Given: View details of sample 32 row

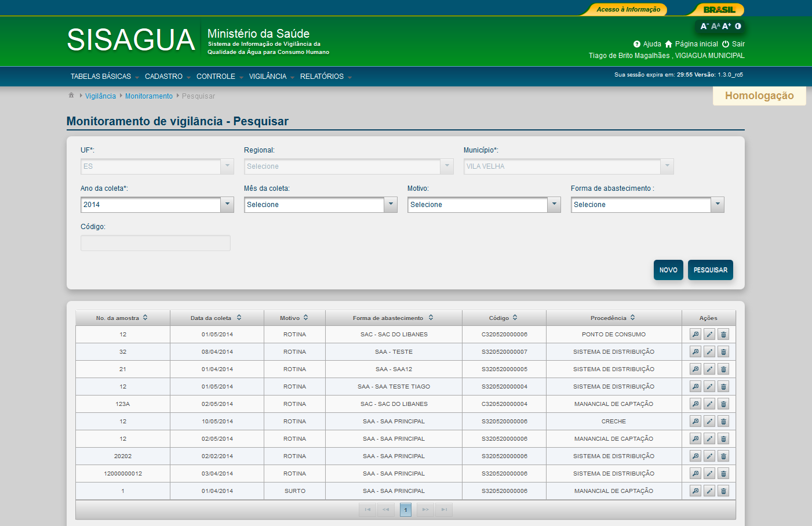Looking at the screenshot, I should (x=696, y=352).
